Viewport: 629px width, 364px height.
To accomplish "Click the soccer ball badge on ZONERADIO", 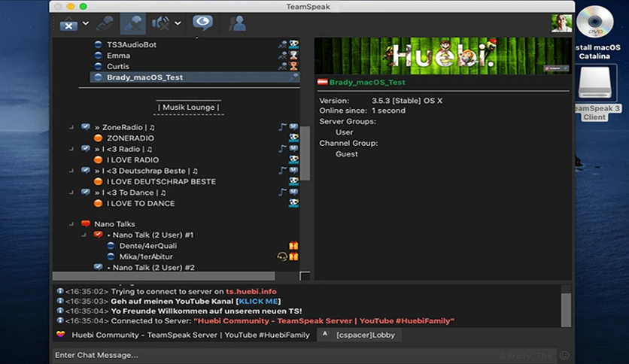I will (x=294, y=138).
